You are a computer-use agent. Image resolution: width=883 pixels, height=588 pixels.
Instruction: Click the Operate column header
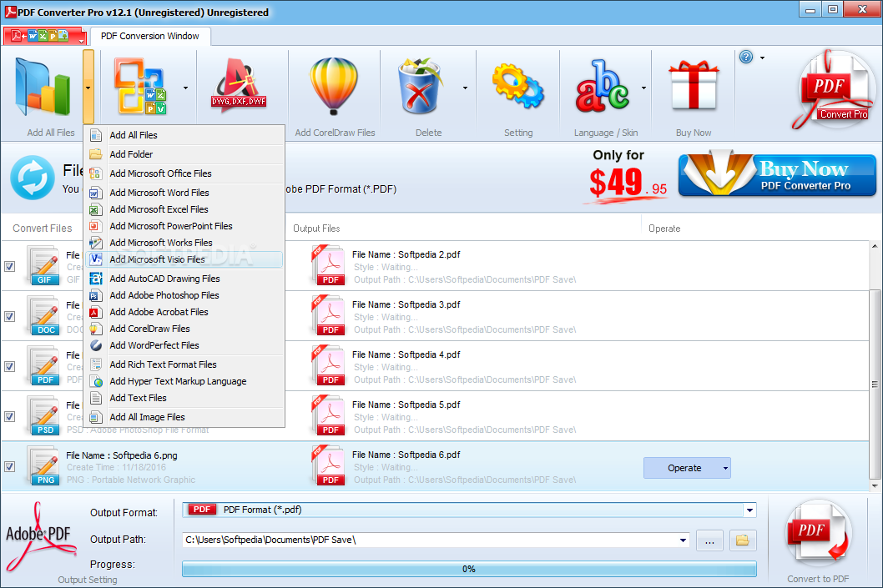pyautogui.click(x=664, y=229)
